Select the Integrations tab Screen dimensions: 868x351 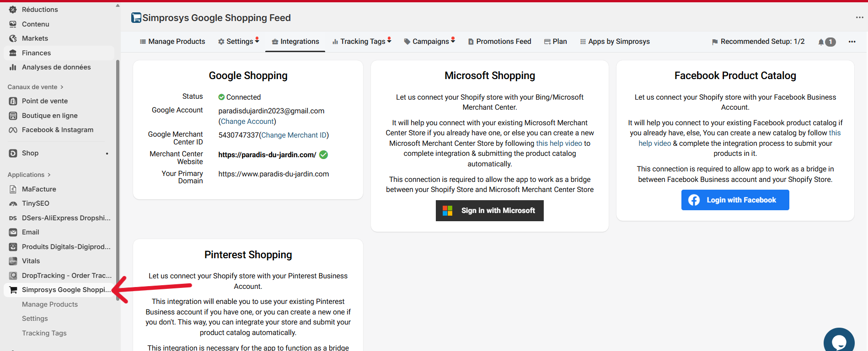pos(295,42)
